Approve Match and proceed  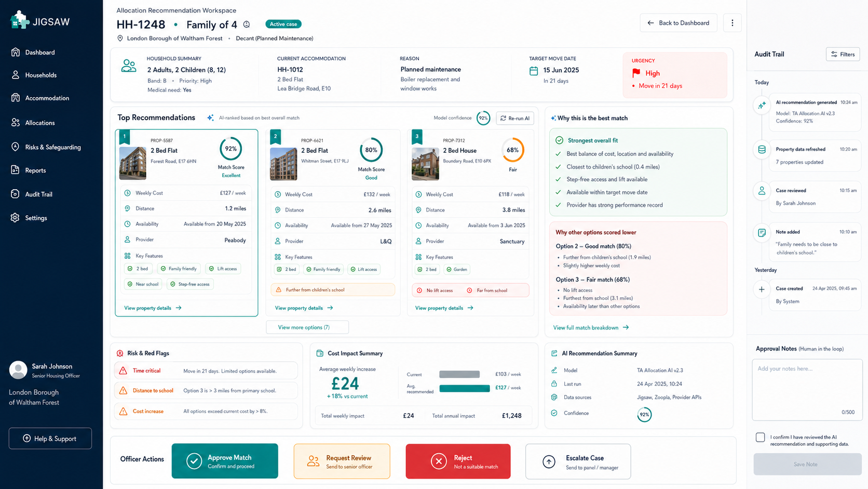pos(225,461)
